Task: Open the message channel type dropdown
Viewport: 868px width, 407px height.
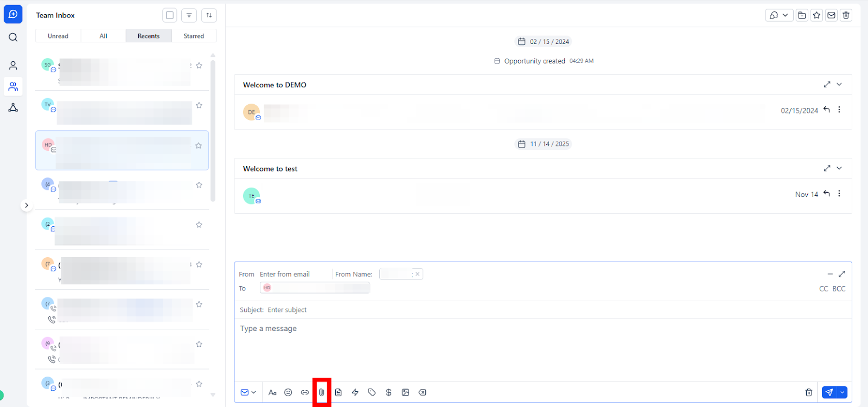Action: pyautogui.click(x=248, y=392)
